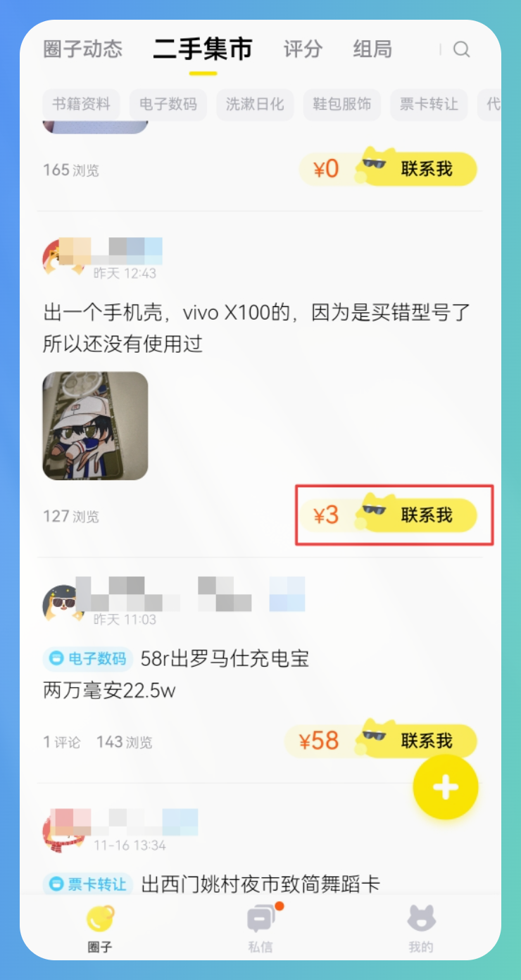
Task: Open avatar of the vivo X100 case seller
Action: [x=61, y=256]
